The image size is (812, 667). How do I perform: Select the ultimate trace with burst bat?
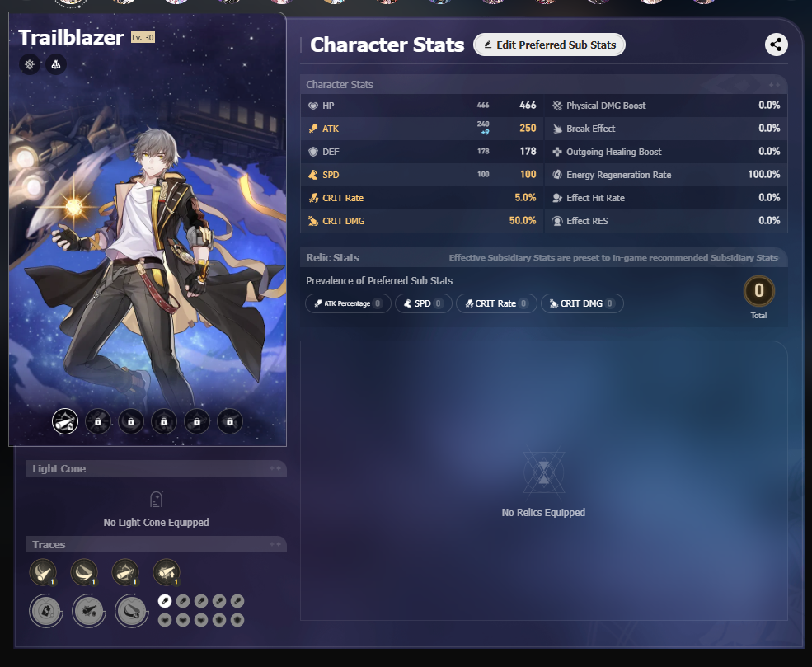(x=125, y=572)
